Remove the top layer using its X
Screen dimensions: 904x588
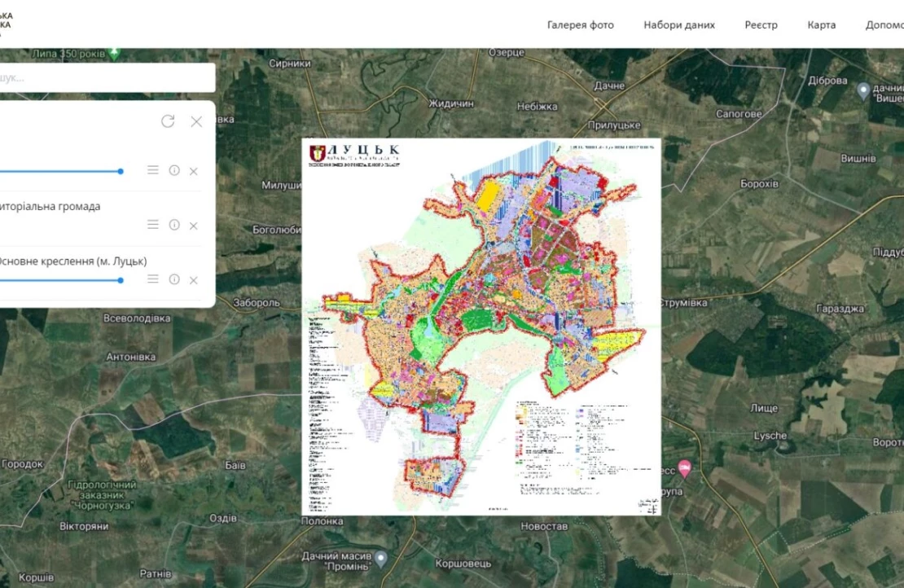(194, 171)
